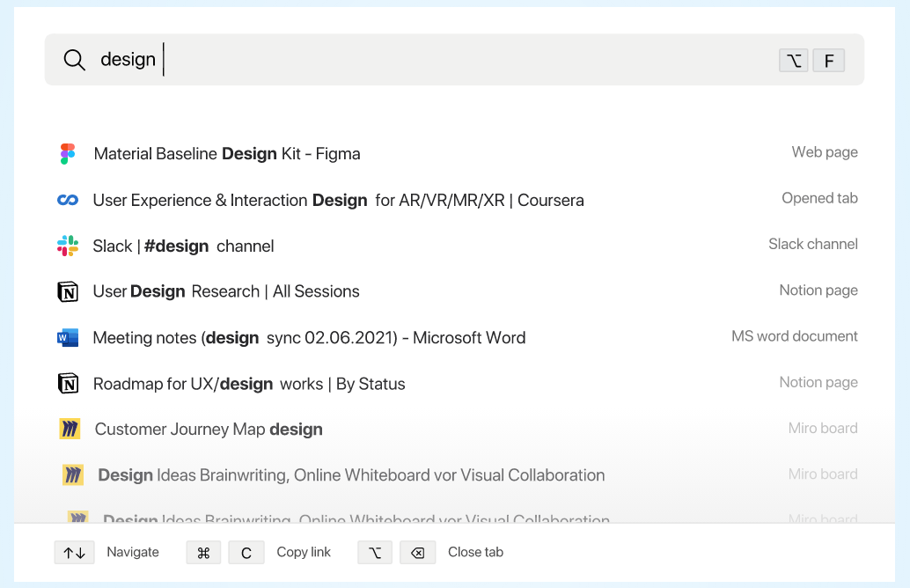Image resolution: width=910 pixels, height=588 pixels.
Task: Click the Microsoft Word document icon
Action: (x=68, y=337)
